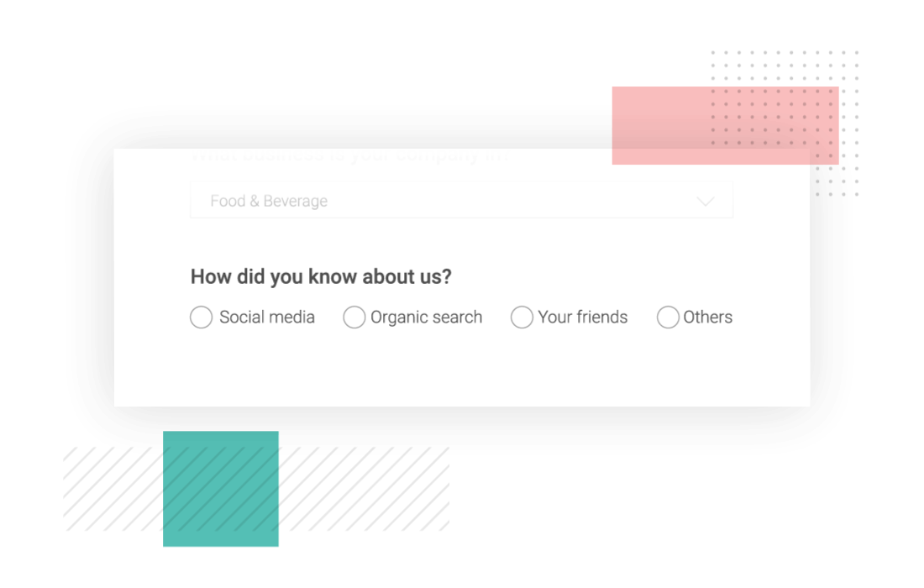Click the Social media label text
924x588 pixels.
pos(267,317)
